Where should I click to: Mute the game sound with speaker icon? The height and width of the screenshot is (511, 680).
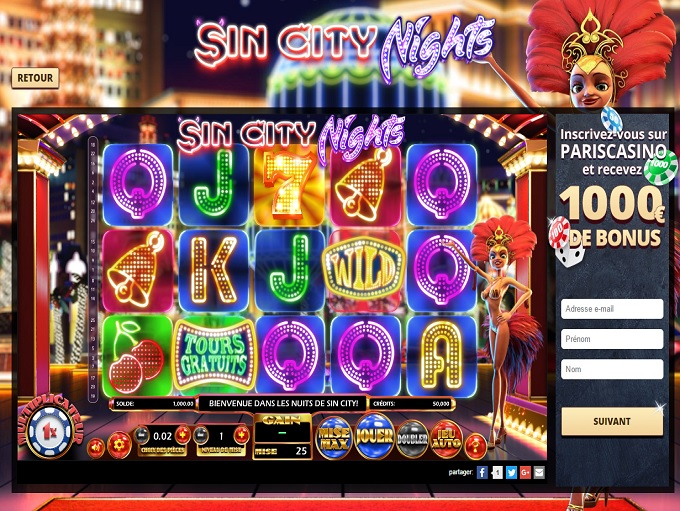tap(95, 448)
